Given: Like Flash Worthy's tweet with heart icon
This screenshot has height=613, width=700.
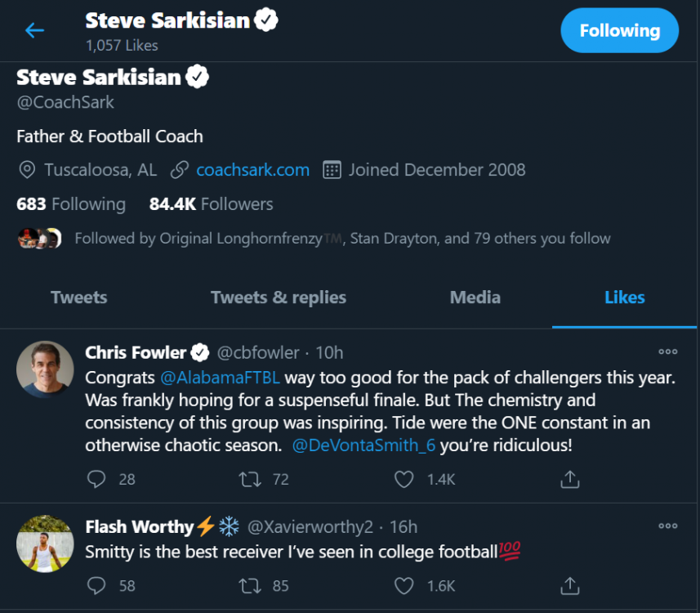Looking at the screenshot, I should tap(404, 585).
